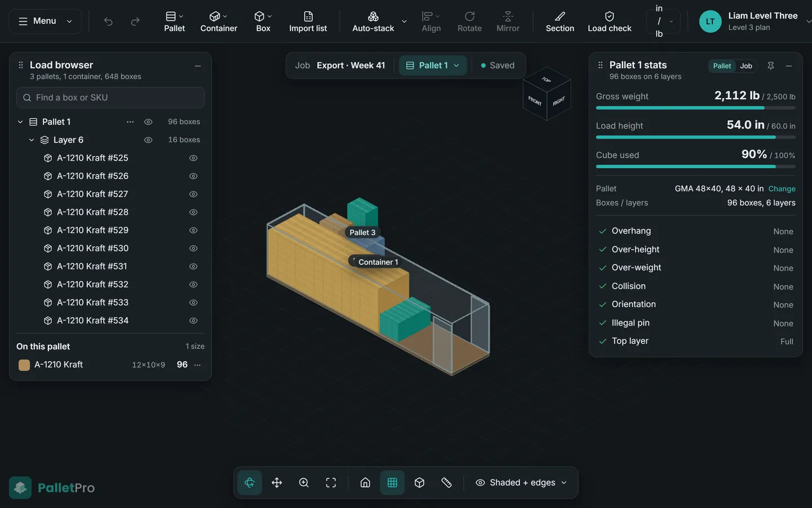Hide box A-1210 Kraft #534
This screenshot has height=508, width=812.
[x=193, y=321]
